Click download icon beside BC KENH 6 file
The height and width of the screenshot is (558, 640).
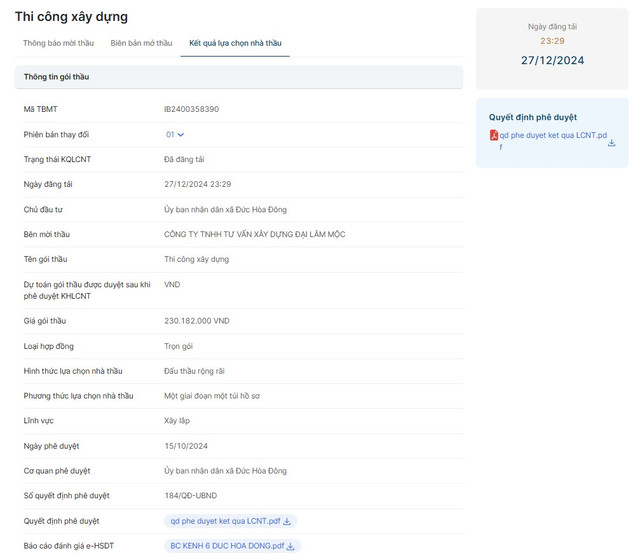tap(291, 546)
